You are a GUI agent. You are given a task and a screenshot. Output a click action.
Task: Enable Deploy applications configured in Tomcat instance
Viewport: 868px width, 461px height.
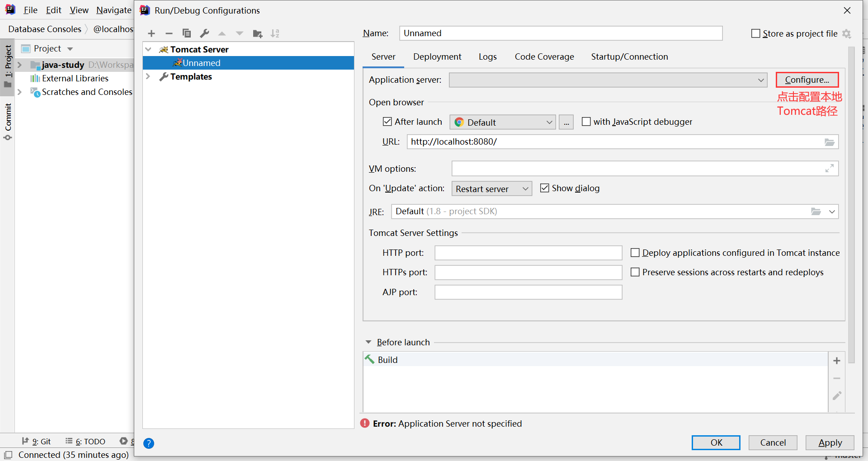[x=635, y=253]
